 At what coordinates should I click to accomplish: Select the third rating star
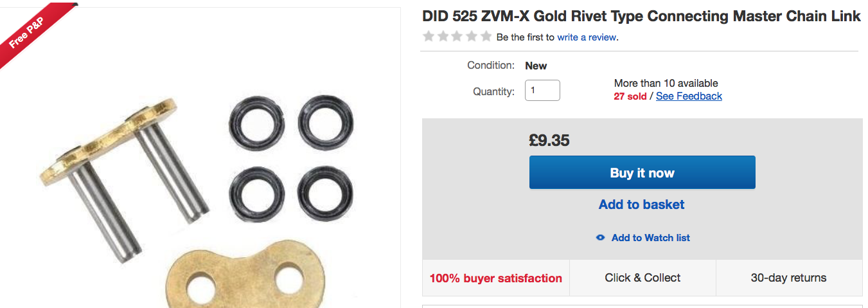(x=457, y=37)
